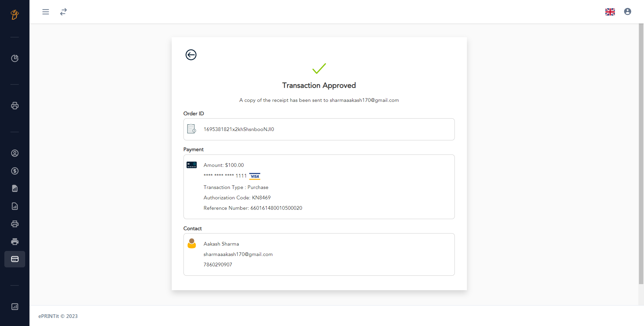Click the Order ID value field
This screenshot has height=326, width=644.
[319, 129]
